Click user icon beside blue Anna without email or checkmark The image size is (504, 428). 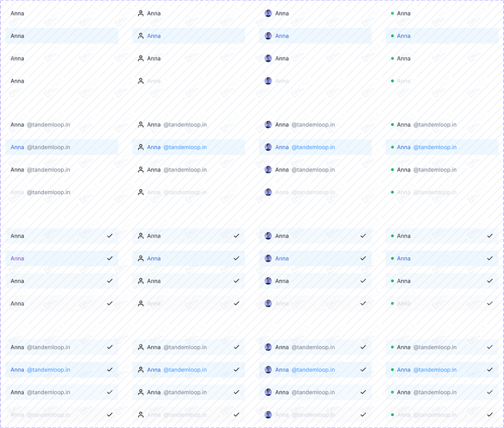[x=140, y=36]
